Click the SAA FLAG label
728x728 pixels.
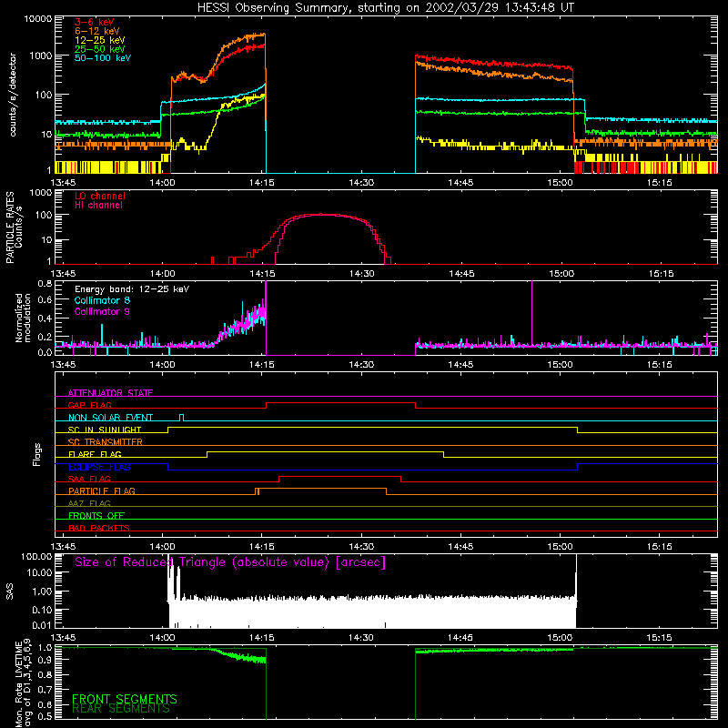tap(89, 479)
